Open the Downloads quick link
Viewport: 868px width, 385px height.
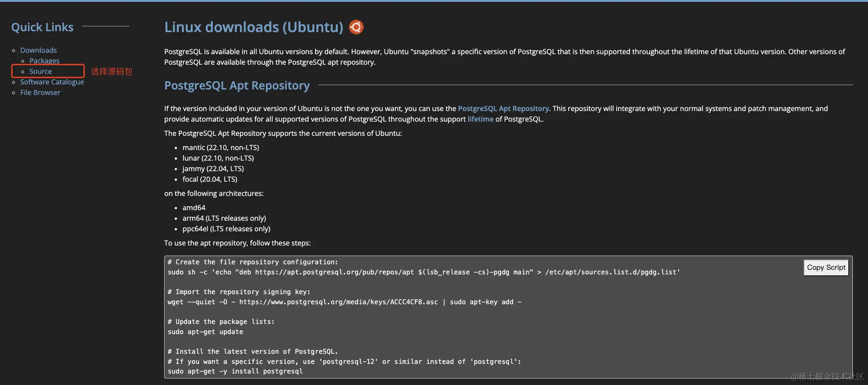pos(39,50)
